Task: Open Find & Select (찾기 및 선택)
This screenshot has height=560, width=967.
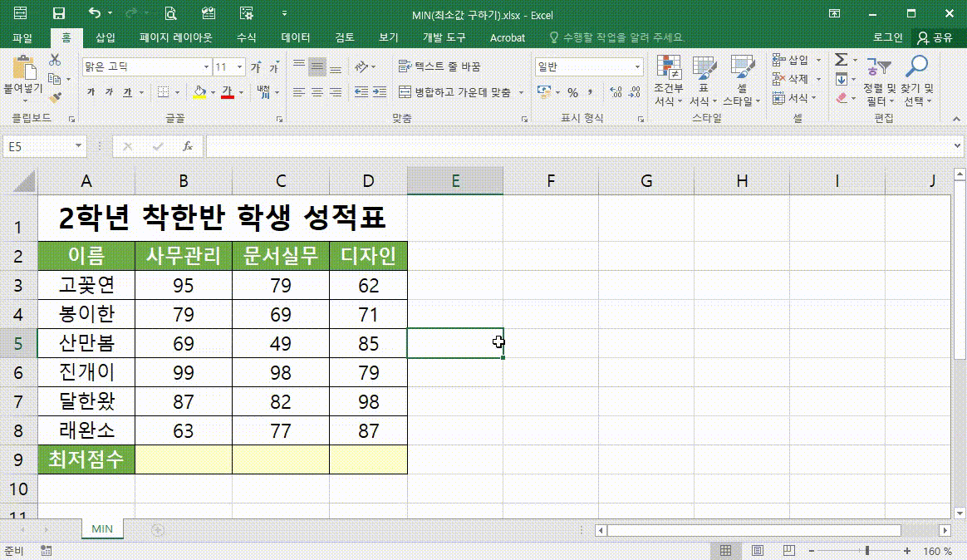Action: [917, 80]
